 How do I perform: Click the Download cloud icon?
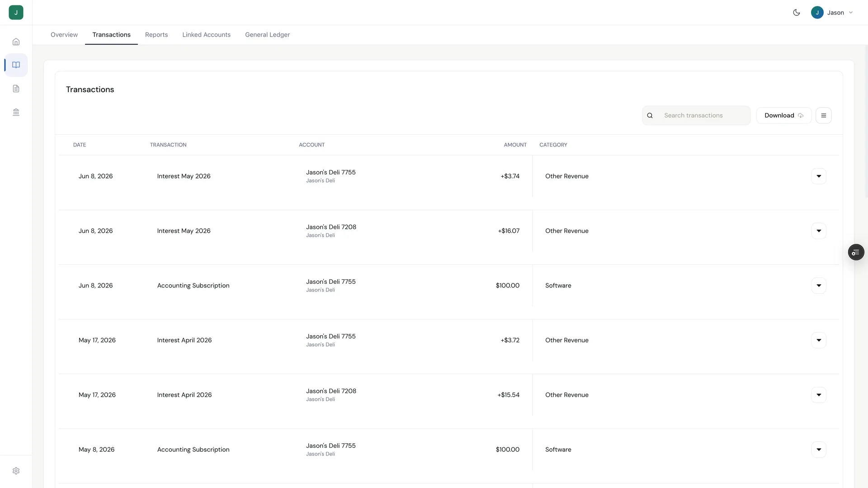pos(801,116)
